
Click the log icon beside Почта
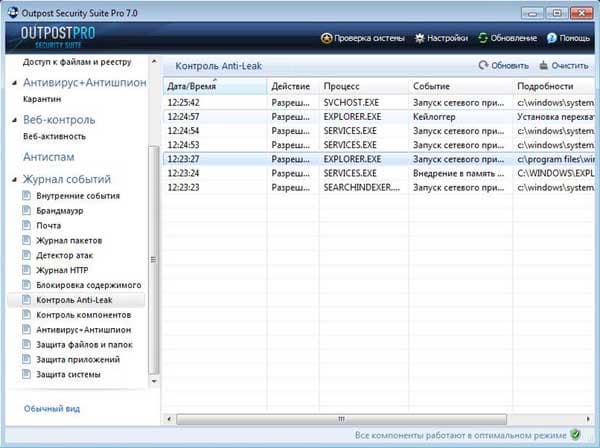26,225
